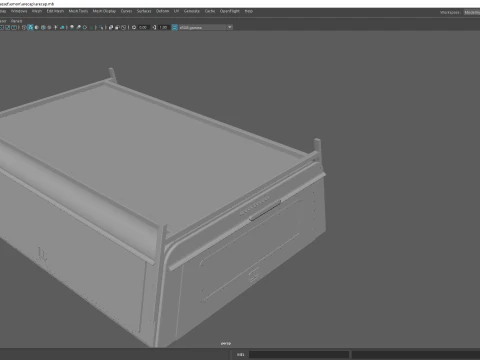The height and width of the screenshot is (360, 480).
Task: Toggle wireframe on shaded icon
Action: [43, 27]
